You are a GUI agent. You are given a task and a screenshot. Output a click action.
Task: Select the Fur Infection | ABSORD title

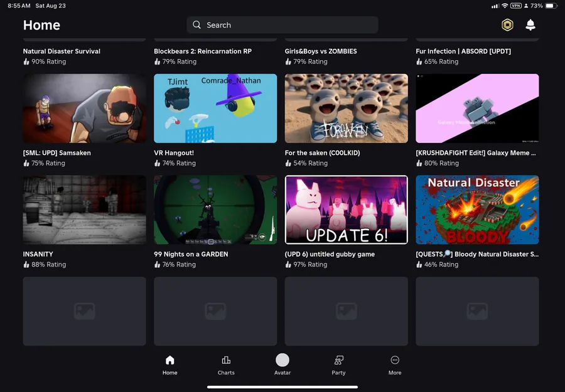[x=463, y=51]
